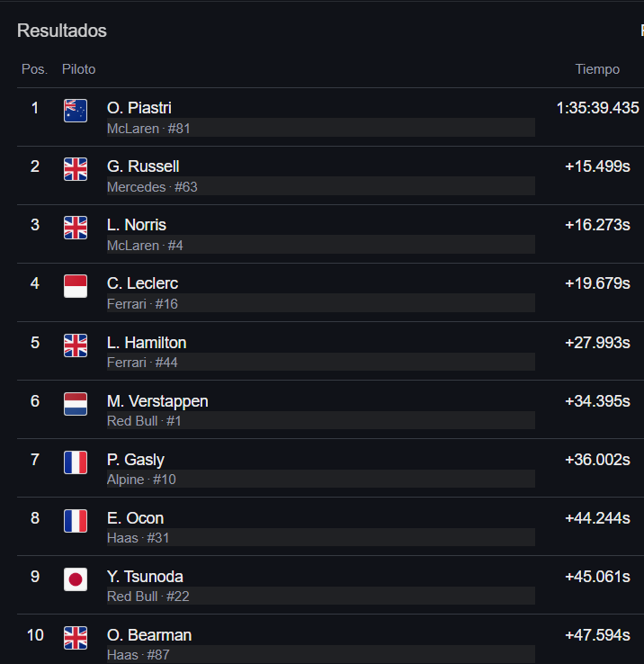Select Y. Tsunoda's gap time +45.061s
644x664 pixels.
(597, 577)
